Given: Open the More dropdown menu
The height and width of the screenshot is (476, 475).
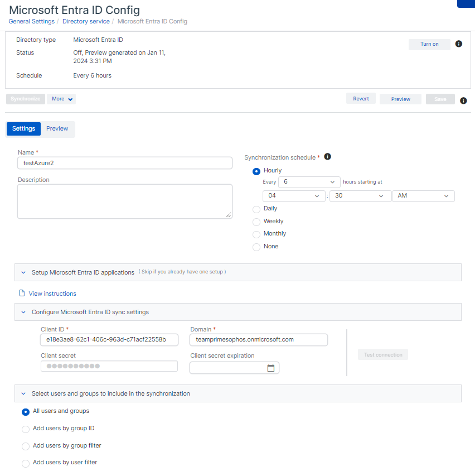Looking at the screenshot, I should (61, 99).
